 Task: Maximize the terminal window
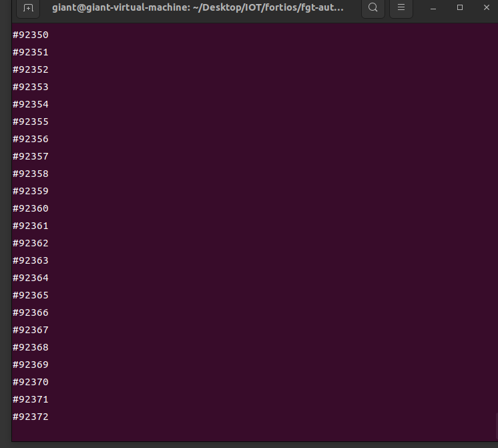tap(460, 7)
